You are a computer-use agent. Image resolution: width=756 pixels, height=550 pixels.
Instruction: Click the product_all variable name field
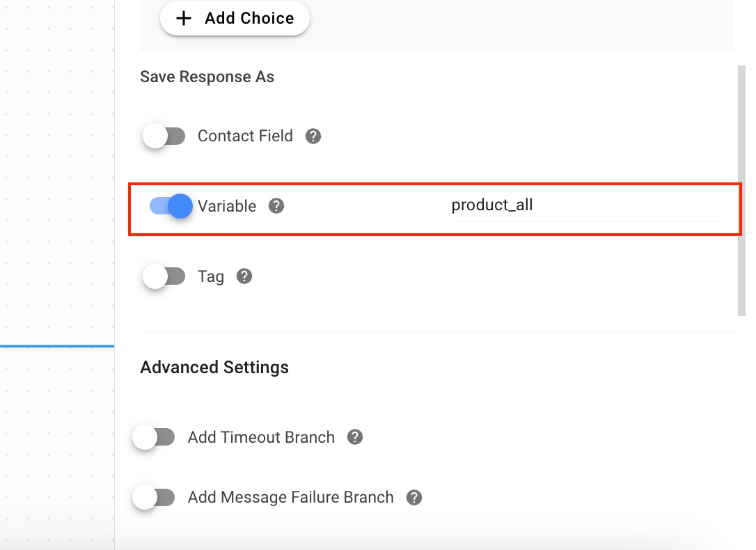pos(586,206)
